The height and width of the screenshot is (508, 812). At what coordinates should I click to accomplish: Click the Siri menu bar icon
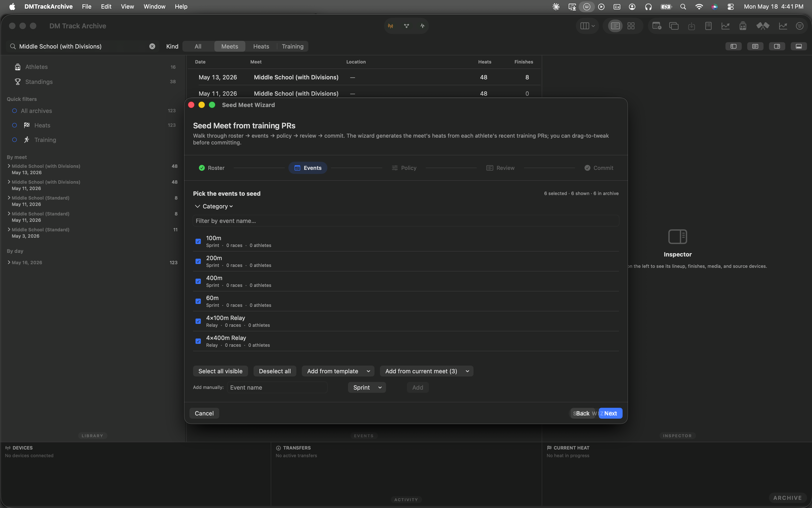tap(715, 7)
